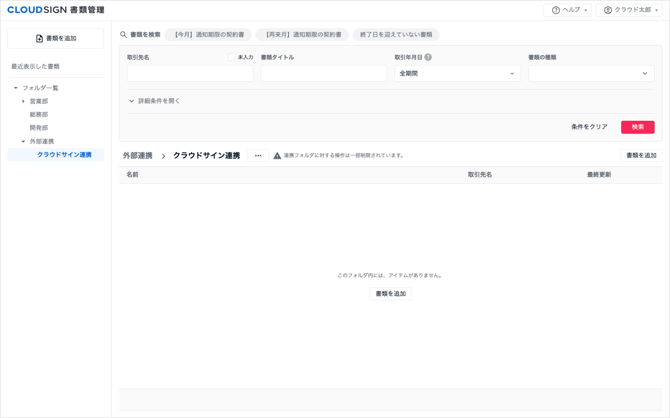Collapse the フォルダ一覧 tree arrow
Screen dimensions: 670x418
(16, 88)
